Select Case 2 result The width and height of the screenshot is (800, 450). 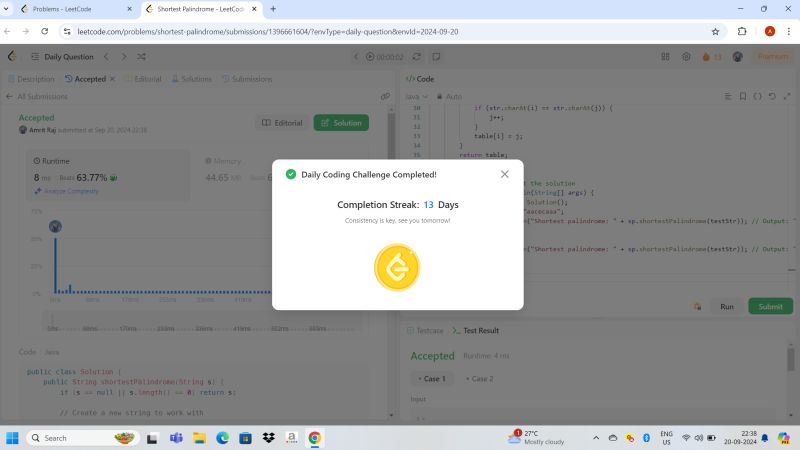pos(479,379)
